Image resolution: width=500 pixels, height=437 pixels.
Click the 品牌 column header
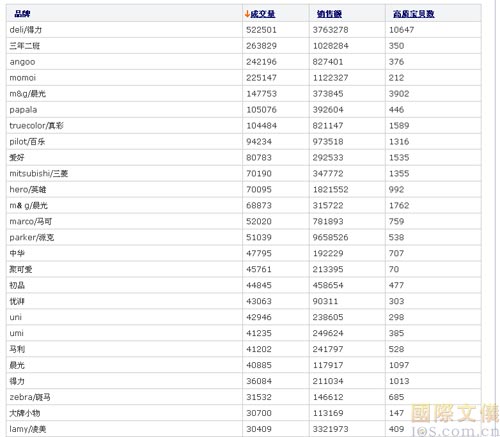pos(22,14)
